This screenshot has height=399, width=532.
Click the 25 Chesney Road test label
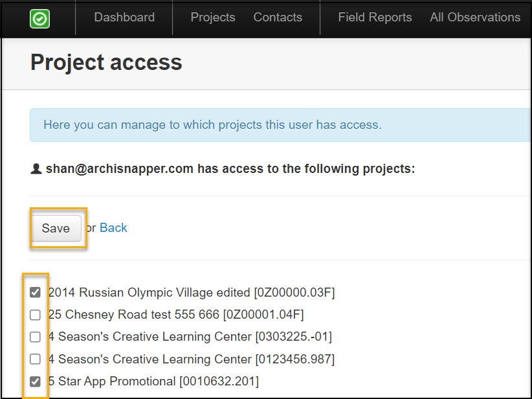[x=175, y=315]
